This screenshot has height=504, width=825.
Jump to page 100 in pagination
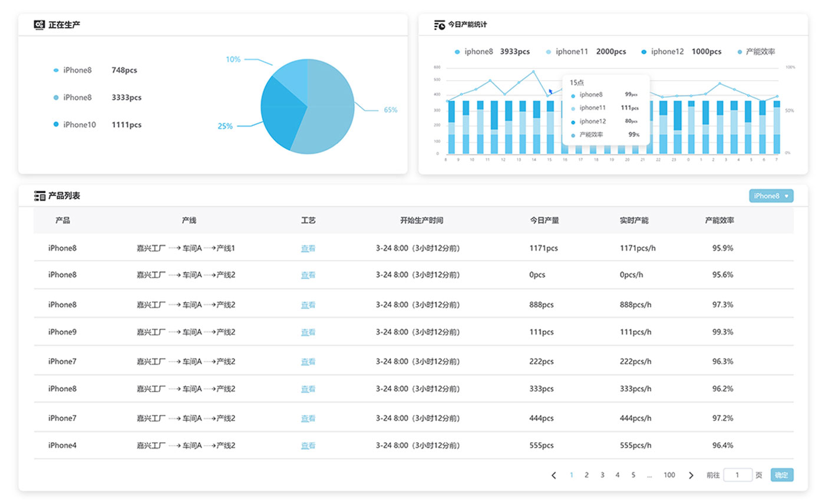pyautogui.click(x=669, y=475)
